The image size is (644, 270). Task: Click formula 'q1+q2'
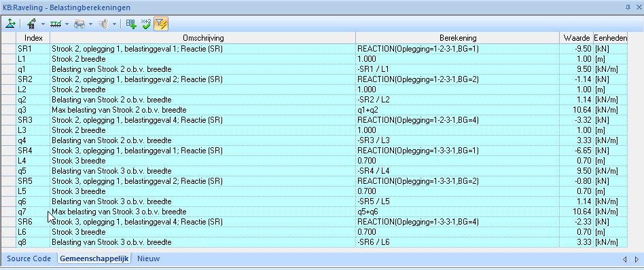coord(368,109)
